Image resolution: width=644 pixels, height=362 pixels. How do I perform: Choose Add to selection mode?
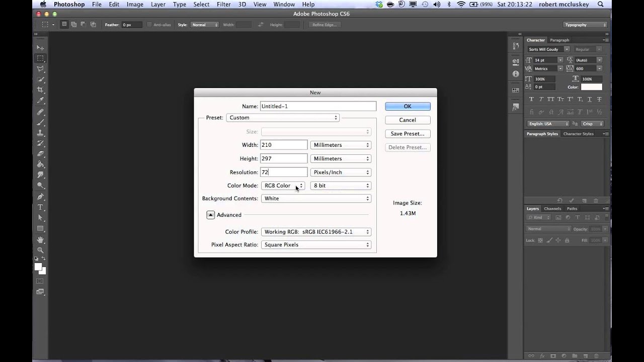(x=74, y=24)
